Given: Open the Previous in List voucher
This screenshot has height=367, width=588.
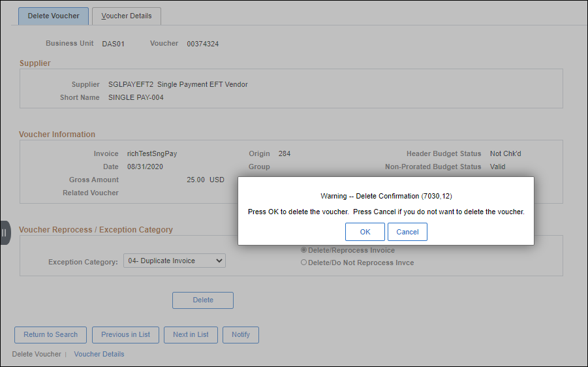Looking at the screenshot, I should click(x=125, y=334).
